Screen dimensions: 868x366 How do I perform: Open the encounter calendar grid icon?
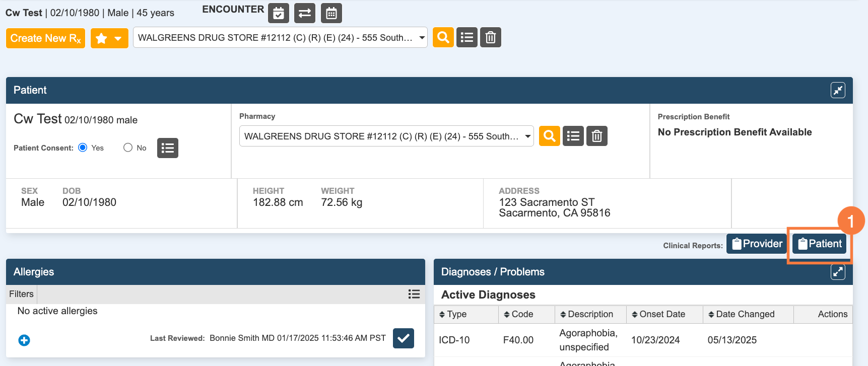[331, 13]
